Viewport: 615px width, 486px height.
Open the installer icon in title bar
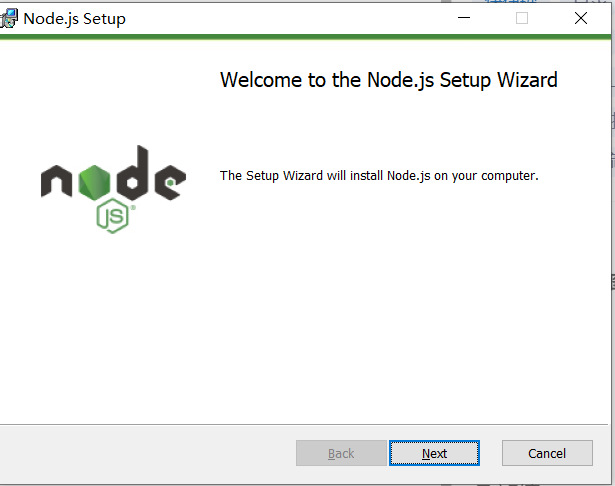[9, 18]
